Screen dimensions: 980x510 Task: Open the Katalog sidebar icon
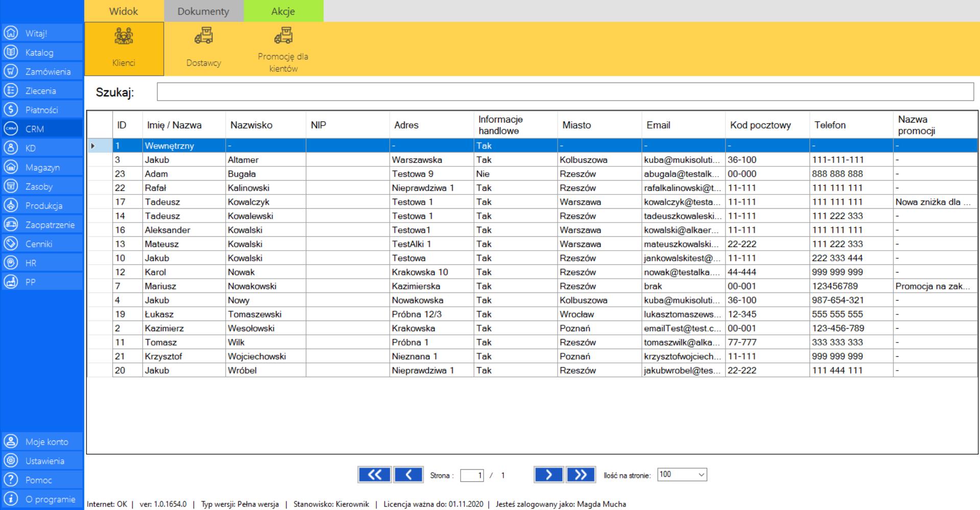coord(10,53)
